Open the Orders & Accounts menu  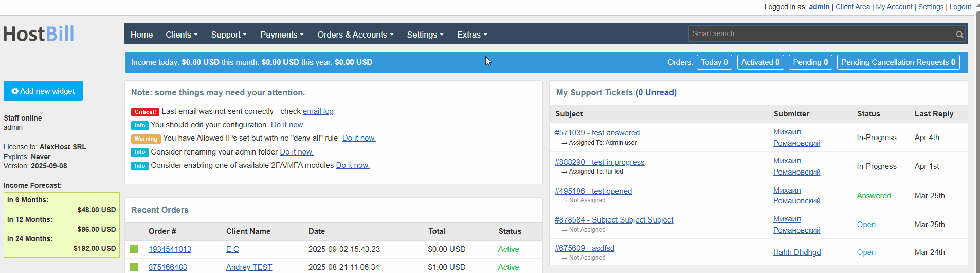point(355,35)
